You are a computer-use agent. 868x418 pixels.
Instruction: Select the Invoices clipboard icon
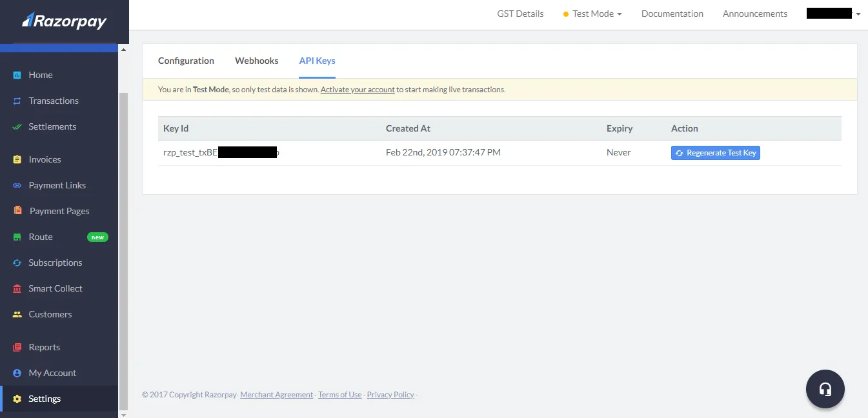coord(17,159)
